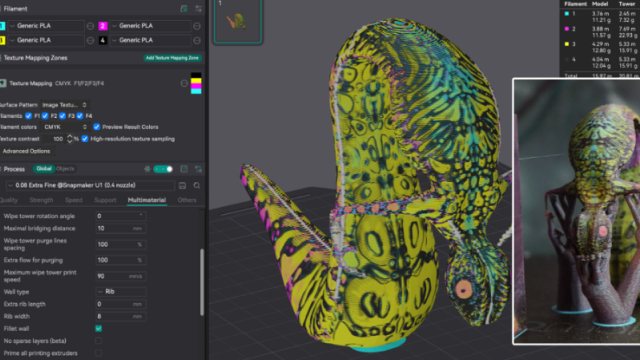Viewport: 640px width, 360px height.
Task: Click the yellow filament 3 color swatch
Action: (2, 40)
